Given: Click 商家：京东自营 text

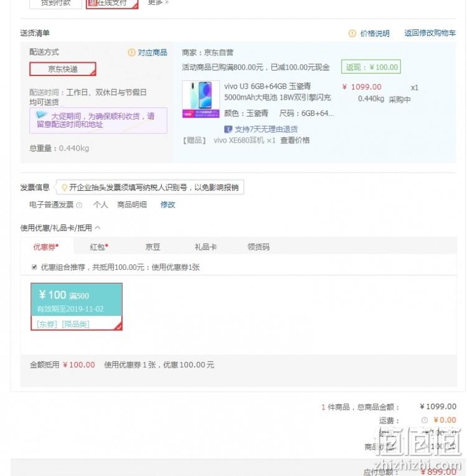Looking at the screenshot, I should (207, 52).
